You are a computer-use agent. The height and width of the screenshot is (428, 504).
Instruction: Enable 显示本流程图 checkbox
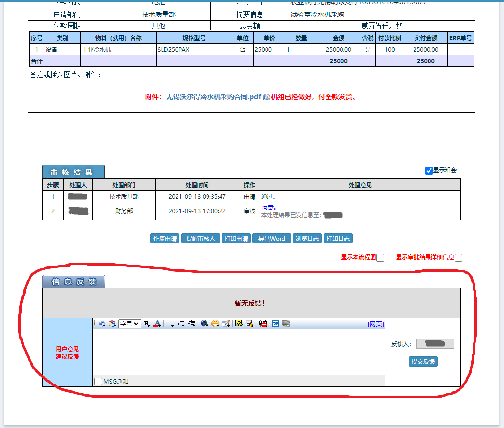click(380, 258)
